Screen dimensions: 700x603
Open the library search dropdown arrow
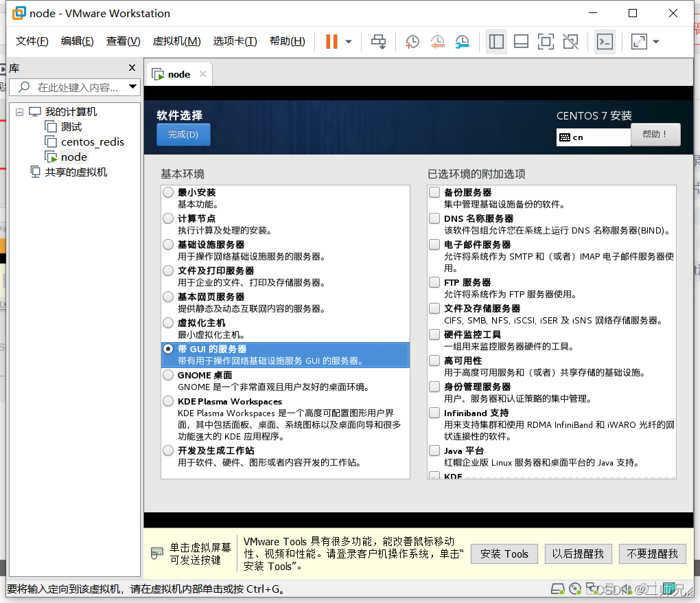(x=132, y=87)
